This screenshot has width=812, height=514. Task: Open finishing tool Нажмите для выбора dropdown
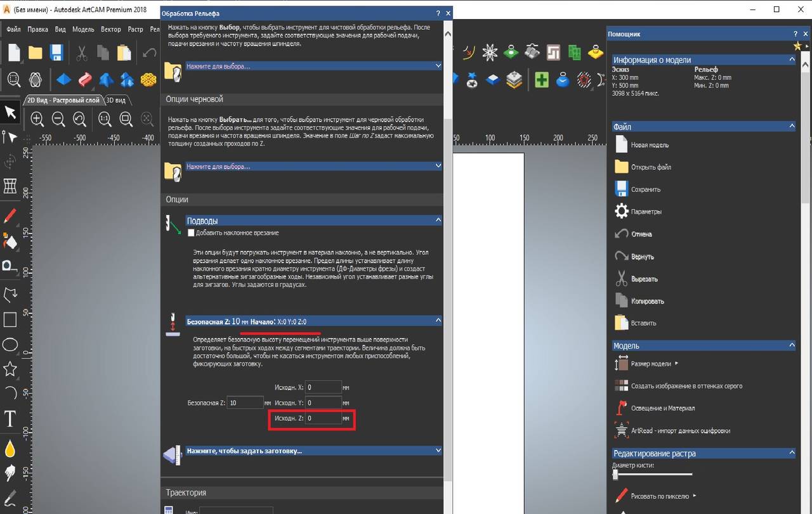click(x=313, y=66)
